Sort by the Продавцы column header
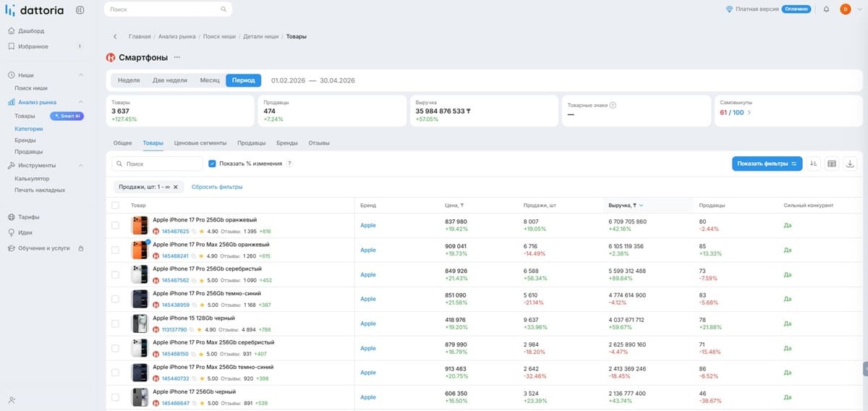 point(712,205)
